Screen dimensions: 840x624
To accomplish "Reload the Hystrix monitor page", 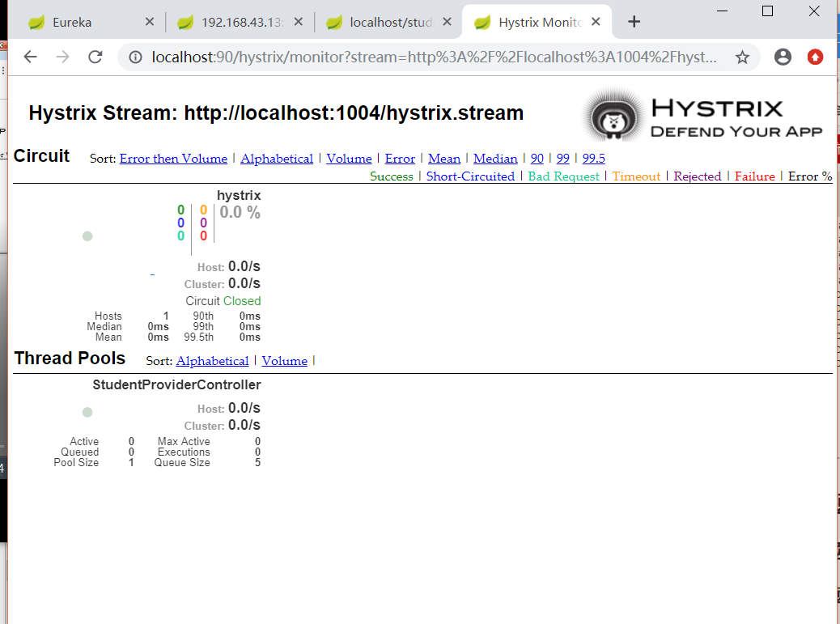I will point(95,57).
